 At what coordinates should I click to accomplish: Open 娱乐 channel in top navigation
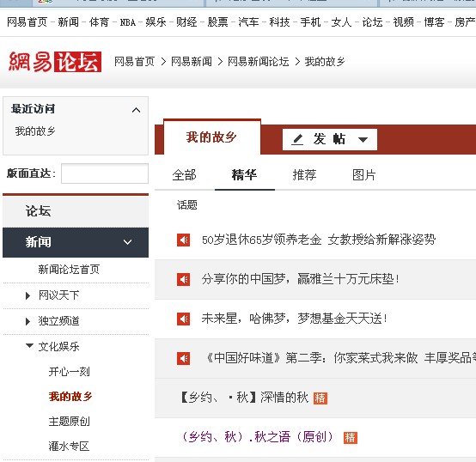click(156, 22)
